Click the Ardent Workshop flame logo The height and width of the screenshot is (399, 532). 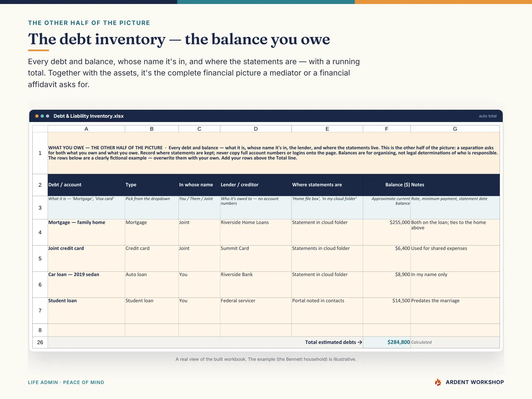438,382
